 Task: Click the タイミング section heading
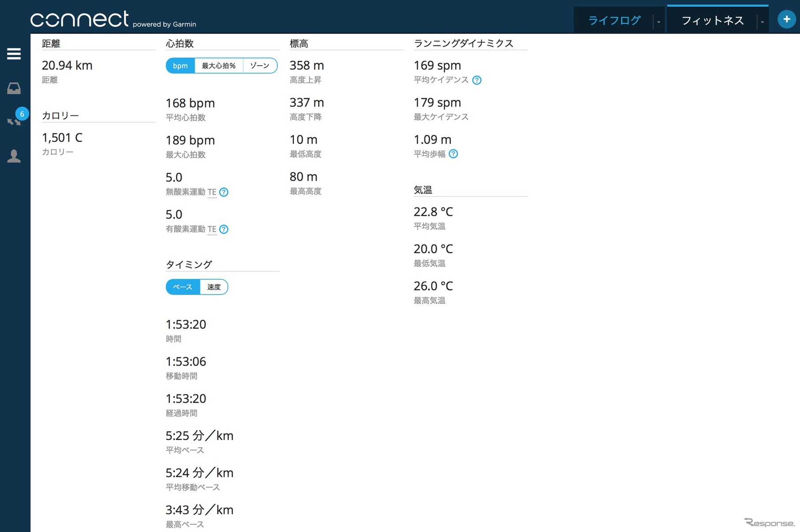coord(189,264)
